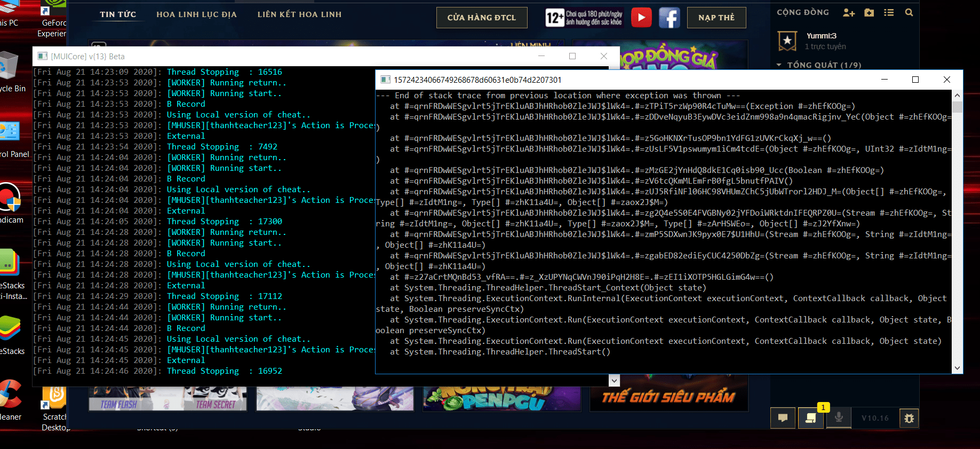980x449 pixels.
Task: Open the missions scroll icon with badge 1
Action: pos(811,418)
